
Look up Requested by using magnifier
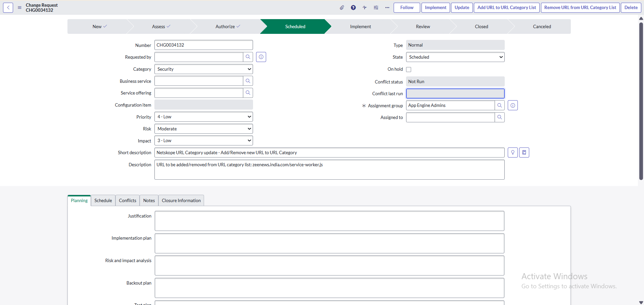click(x=248, y=57)
